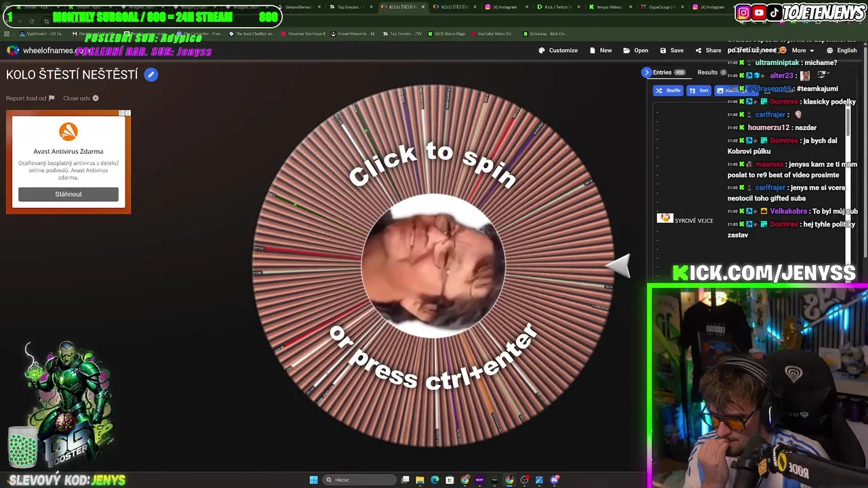This screenshot has width=868, height=488.
Task: Collapse entries panel with chevron button
Action: tap(646, 73)
